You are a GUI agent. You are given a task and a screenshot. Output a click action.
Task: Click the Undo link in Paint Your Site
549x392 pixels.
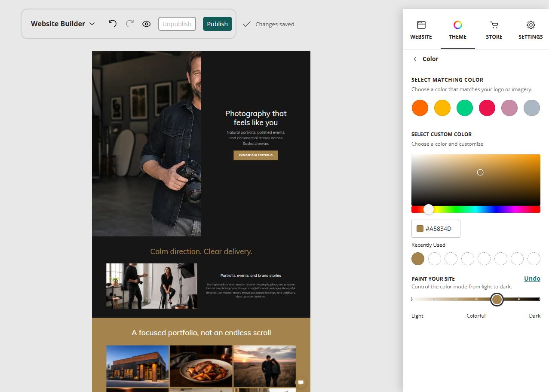tap(532, 279)
